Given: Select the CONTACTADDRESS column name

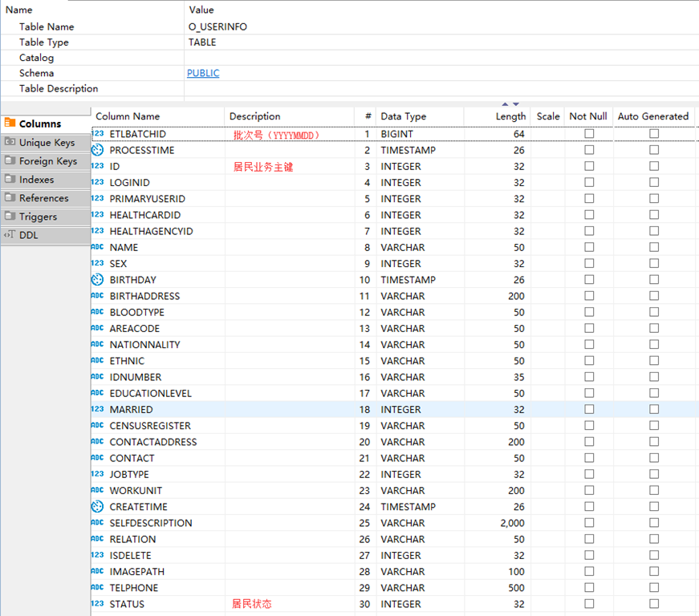Looking at the screenshot, I should (153, 442).
